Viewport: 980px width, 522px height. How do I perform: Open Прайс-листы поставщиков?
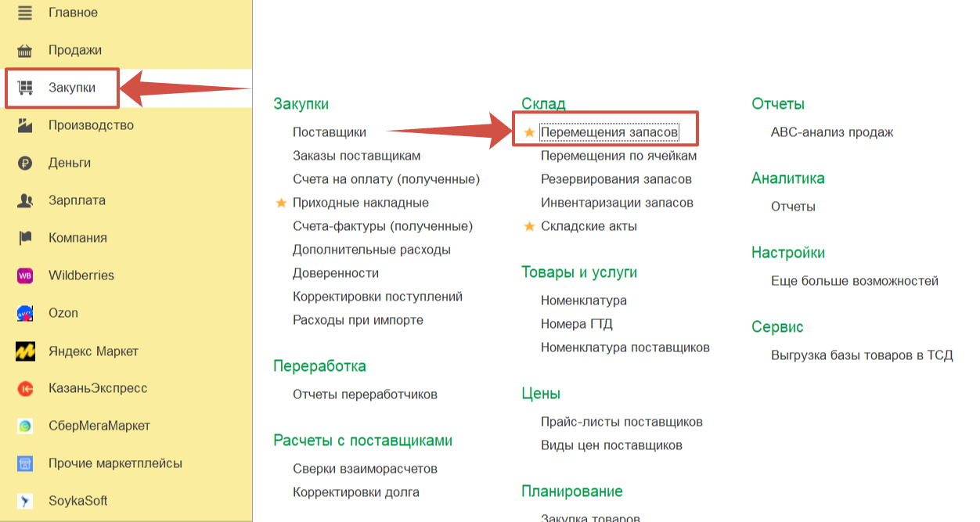pos(622,422)
